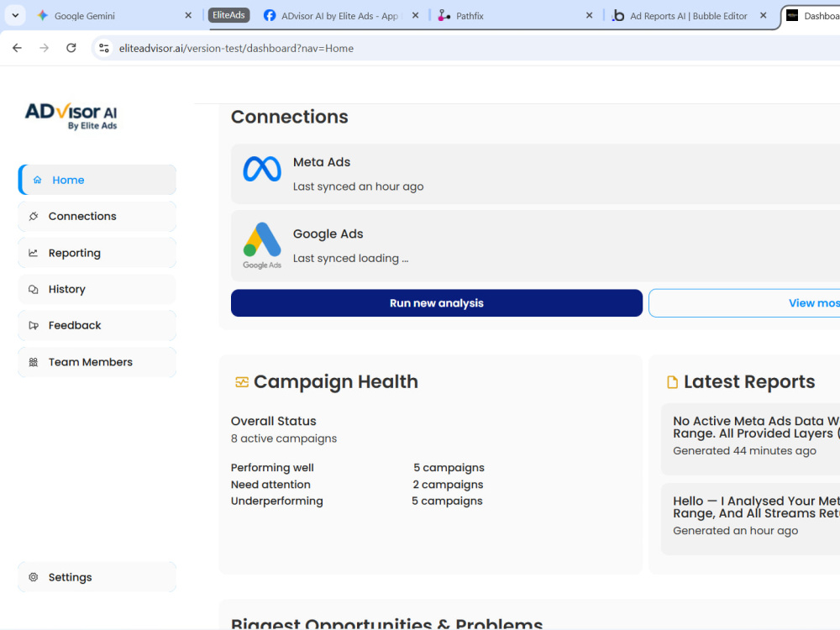Click the EliteAds tab group label
Viewport: 840px width, 630px height.
pyautogui.click(x=228, y=15)
